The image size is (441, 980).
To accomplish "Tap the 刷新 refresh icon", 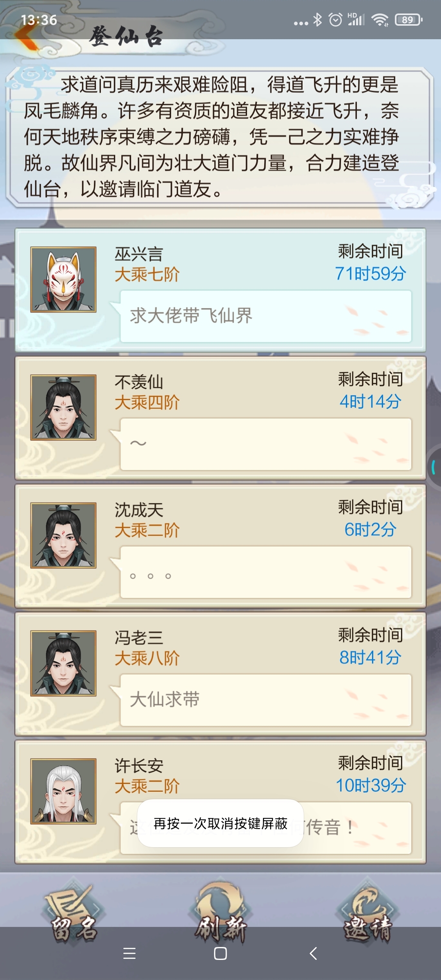I will point(220,911).
